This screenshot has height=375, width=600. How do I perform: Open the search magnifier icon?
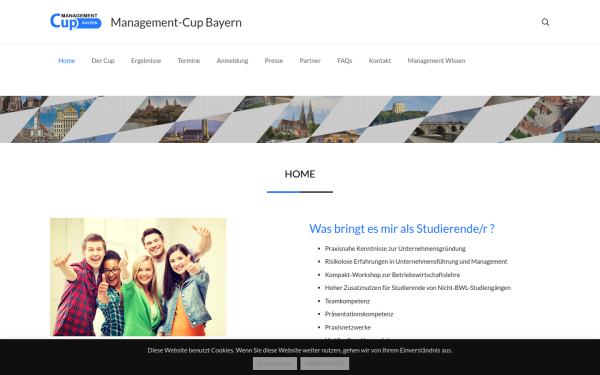coord(545,22)
